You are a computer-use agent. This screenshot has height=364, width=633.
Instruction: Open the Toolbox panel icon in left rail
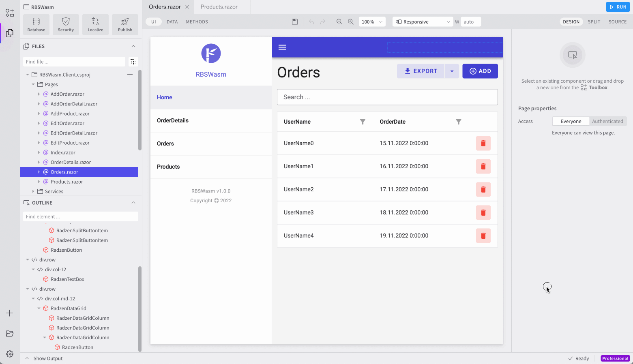pyautogui.click(x=10, y=13)
